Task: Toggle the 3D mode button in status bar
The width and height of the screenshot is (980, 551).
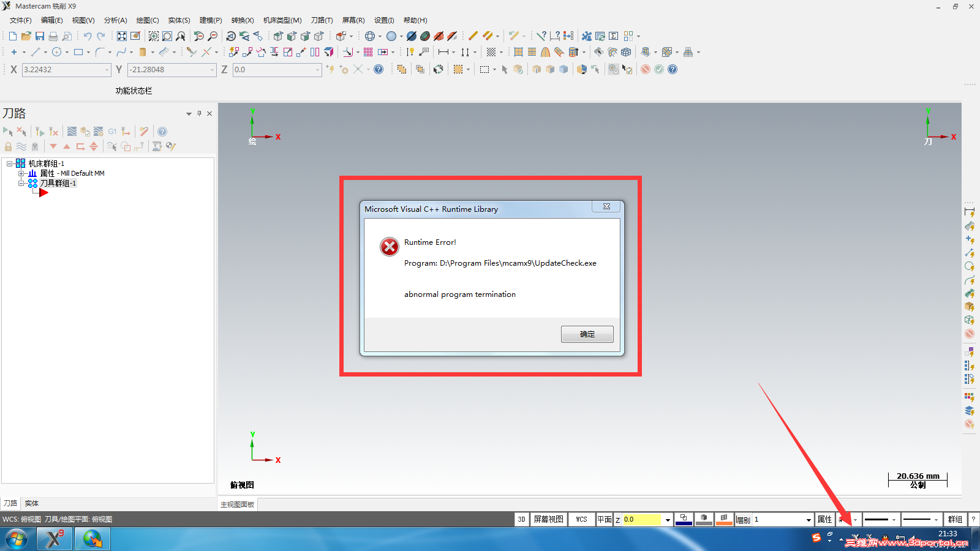Action: (521, 519)
